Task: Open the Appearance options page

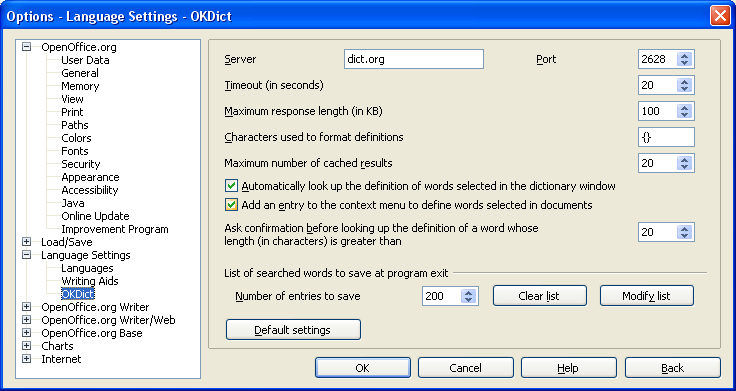Action: click(90, 177)
